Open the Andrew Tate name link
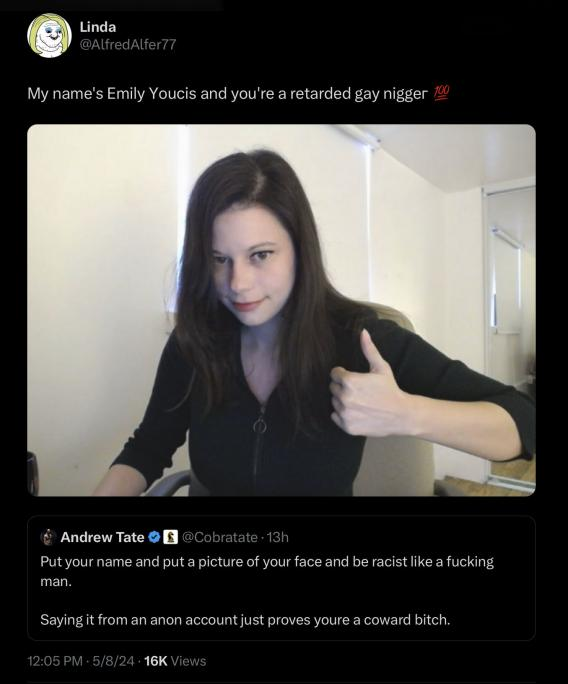568x684 pixels. 103,537
